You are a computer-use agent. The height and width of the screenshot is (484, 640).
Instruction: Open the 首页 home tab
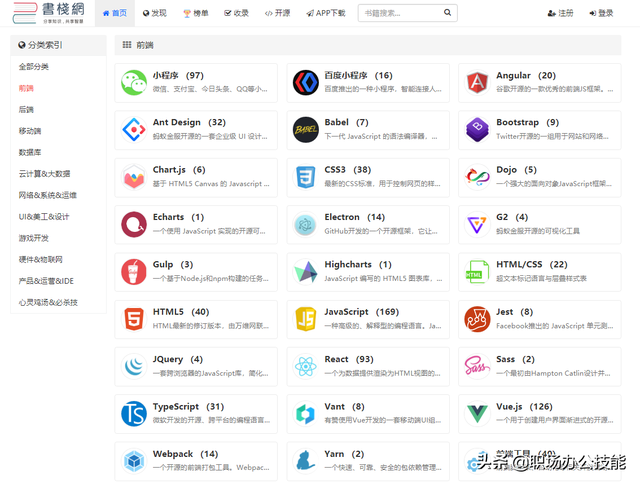tap(115, 13)
